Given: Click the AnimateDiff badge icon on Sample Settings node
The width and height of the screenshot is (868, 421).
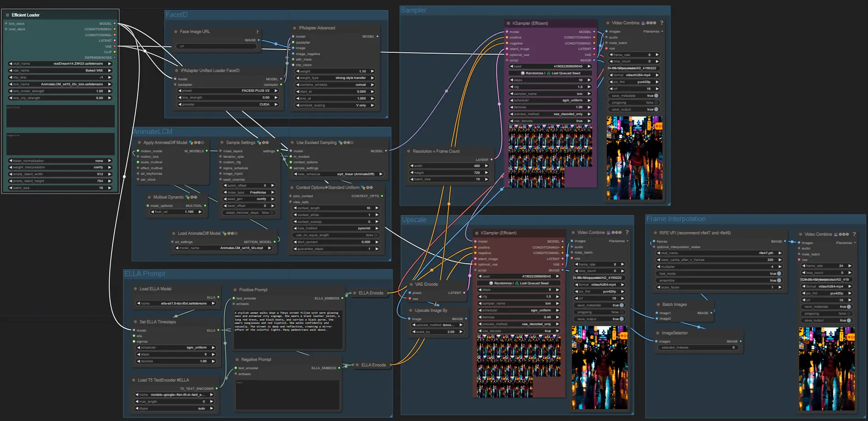Looking at the screenshot, I should pyautogui.click(x=259, y=143).
